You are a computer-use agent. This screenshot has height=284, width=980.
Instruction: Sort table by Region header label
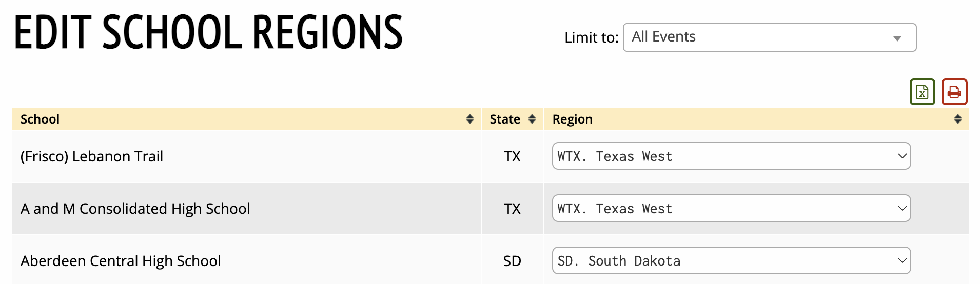(572, 119)
